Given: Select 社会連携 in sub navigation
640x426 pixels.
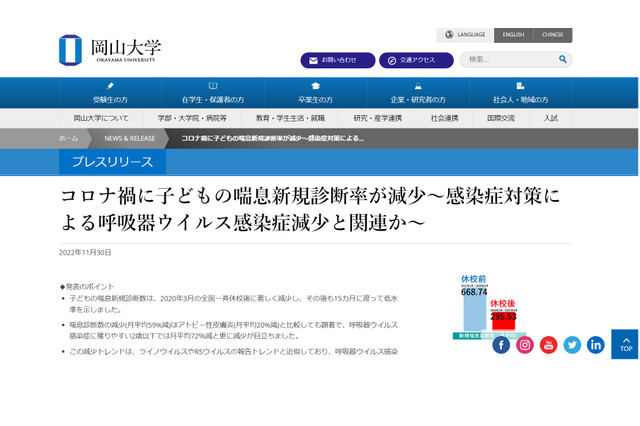Looking at the screenshot, I should [x=444, y=118].
